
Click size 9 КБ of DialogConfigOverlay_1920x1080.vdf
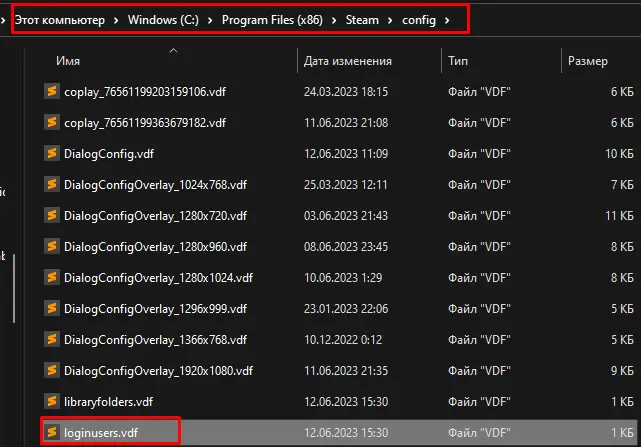[x=622, y=371]
